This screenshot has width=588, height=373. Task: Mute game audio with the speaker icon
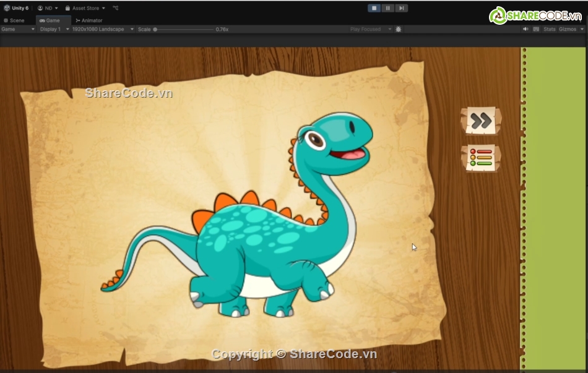click(525, 29)
